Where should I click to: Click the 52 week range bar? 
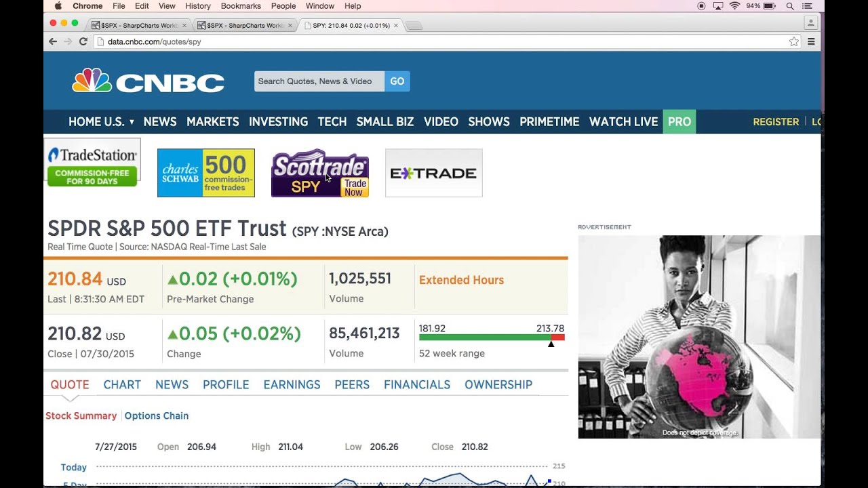coord(492,337)
